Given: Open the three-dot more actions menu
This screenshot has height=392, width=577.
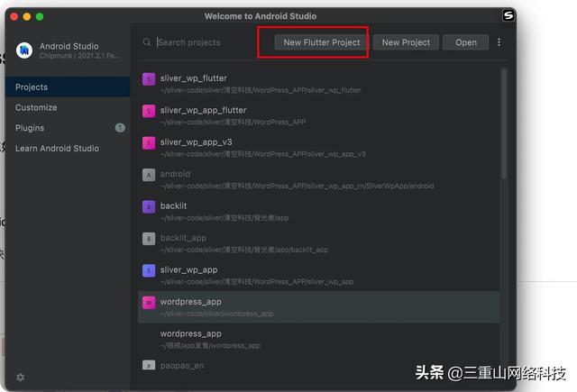Looking at the screenshot, I should point(499,42).
